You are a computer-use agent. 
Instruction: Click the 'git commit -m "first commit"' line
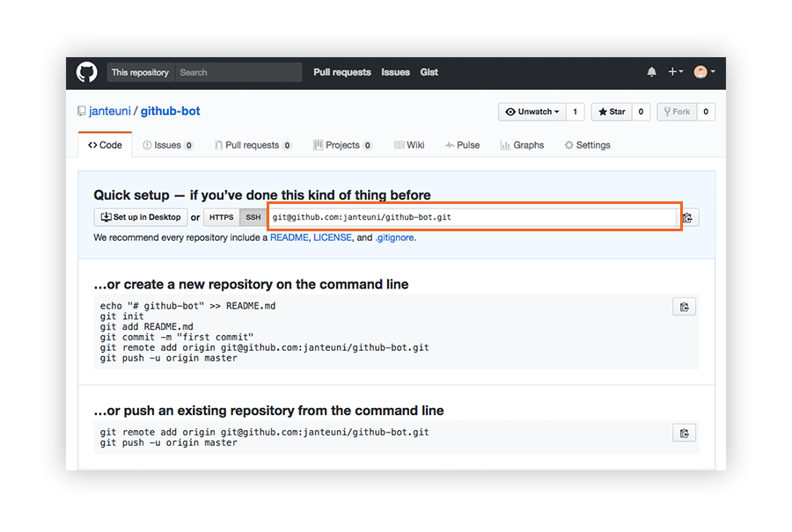point(177,337)
